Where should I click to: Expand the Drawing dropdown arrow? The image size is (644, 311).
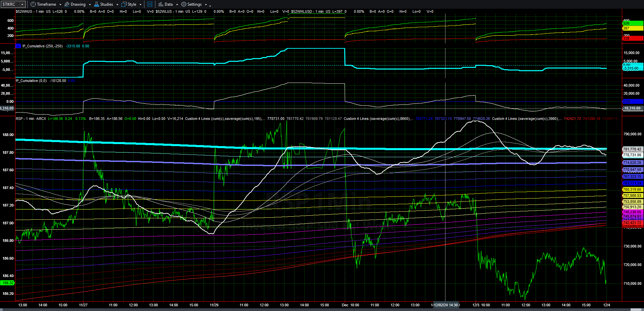coord(90,5)
